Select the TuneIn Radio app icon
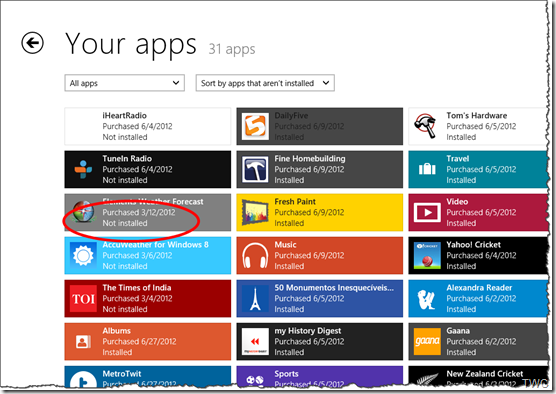The width and height of the screenshot is (556, 394). click(83, 169)
